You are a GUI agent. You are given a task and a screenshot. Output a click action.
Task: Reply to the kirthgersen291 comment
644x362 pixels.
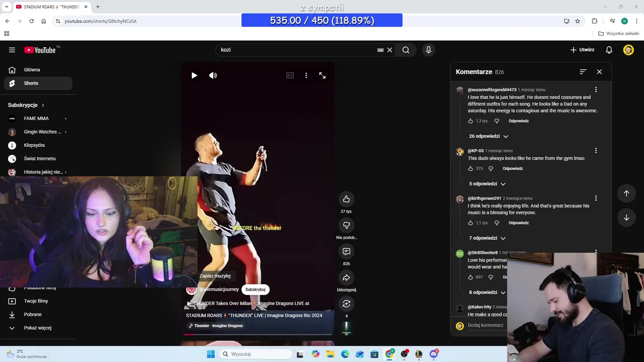click(518, 223)
